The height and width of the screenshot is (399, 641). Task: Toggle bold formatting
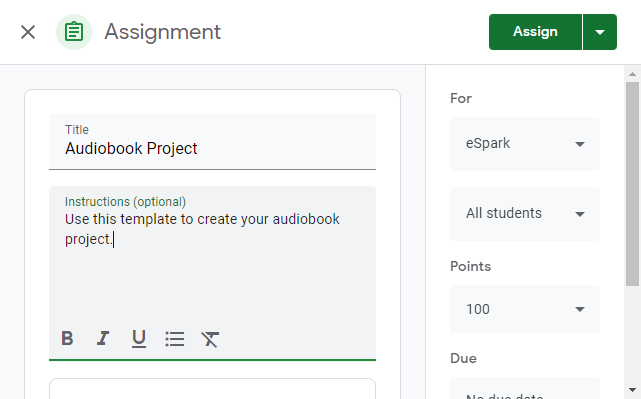[67, 338]
